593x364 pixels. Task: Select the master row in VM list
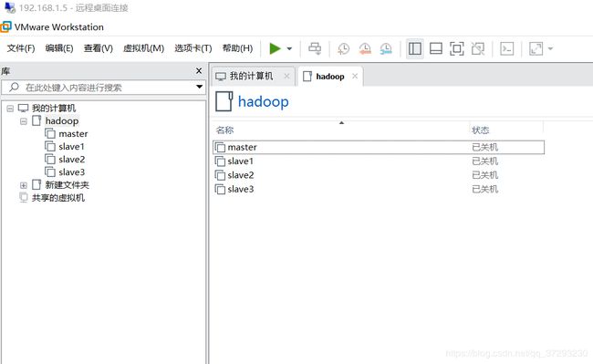(379, 147)
